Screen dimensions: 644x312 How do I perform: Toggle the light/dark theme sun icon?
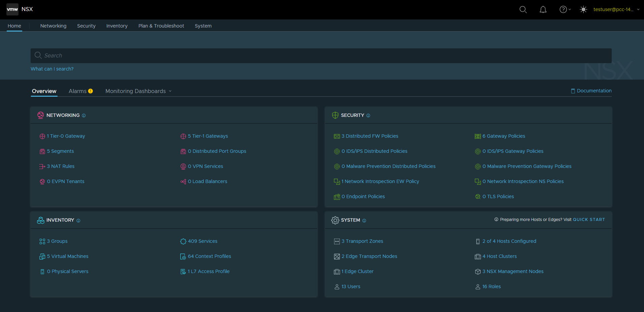(x=583, y=9)
